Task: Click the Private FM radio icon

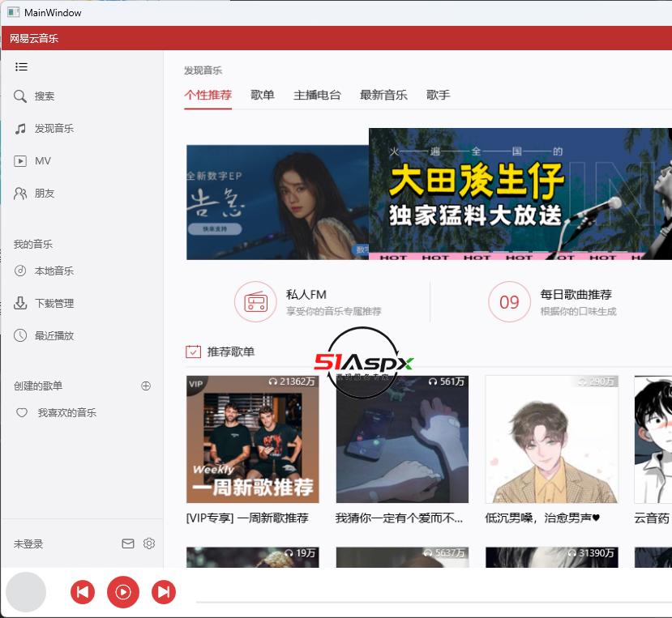Action: click(x=255, y=302)
